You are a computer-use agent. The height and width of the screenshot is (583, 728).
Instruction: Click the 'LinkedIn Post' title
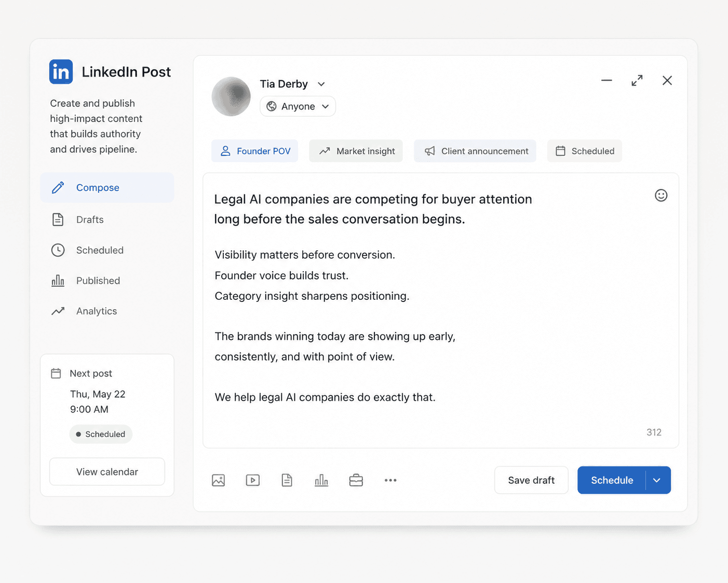[126, 72]
